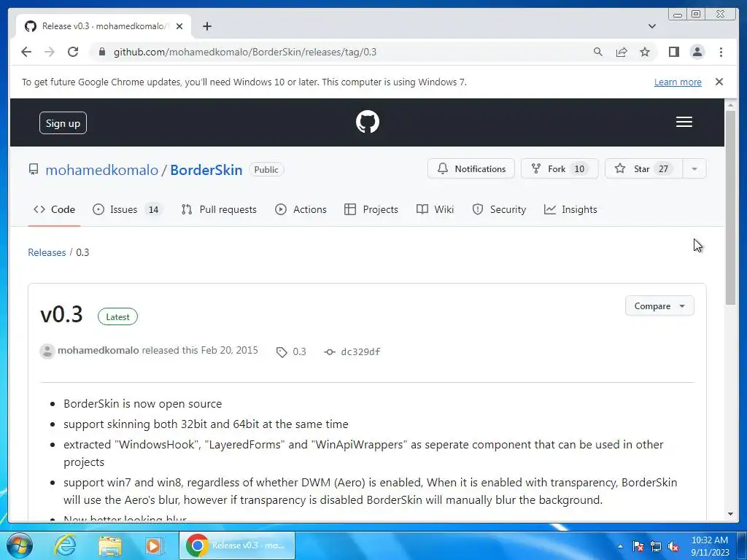Click the v0.3 release title

click(x=61, y=315)
